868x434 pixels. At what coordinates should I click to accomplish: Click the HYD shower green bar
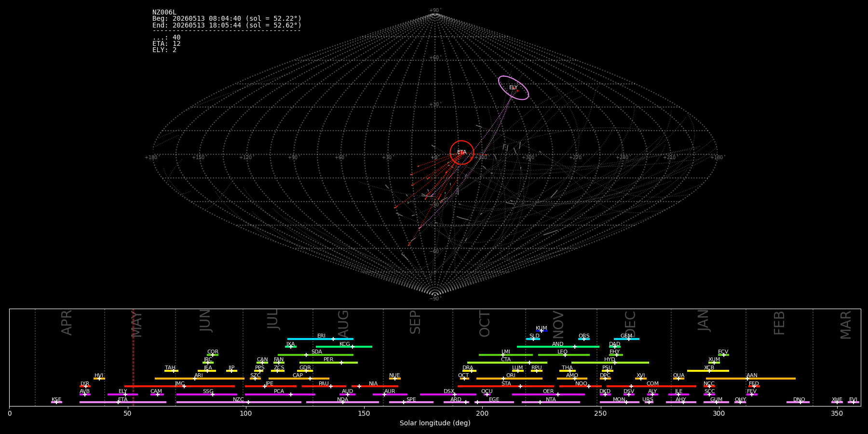(x=610, y=363)
